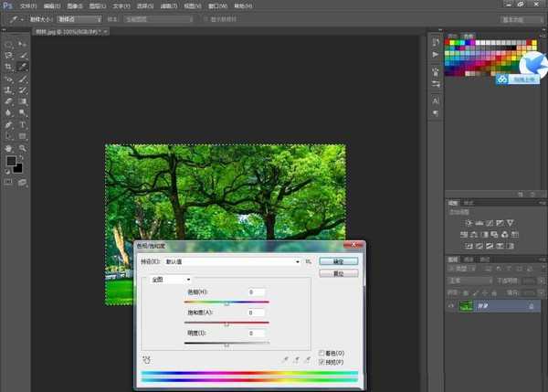Click the Saturation (饱和度) value input field
548x392 pixels.
255,313
